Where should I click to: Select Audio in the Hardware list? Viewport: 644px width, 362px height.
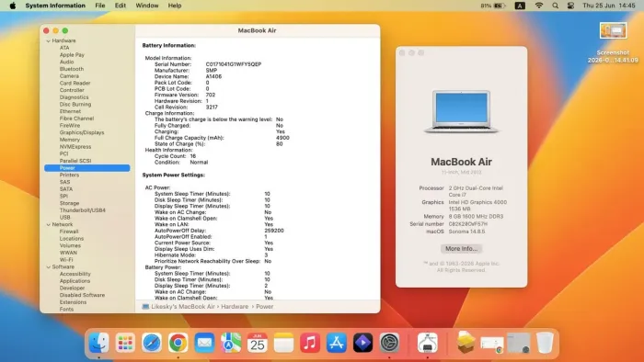66,62
